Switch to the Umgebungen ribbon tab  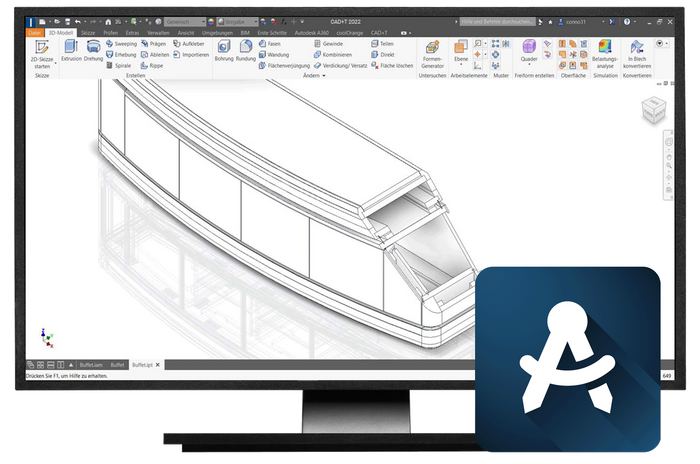[217, 33]
